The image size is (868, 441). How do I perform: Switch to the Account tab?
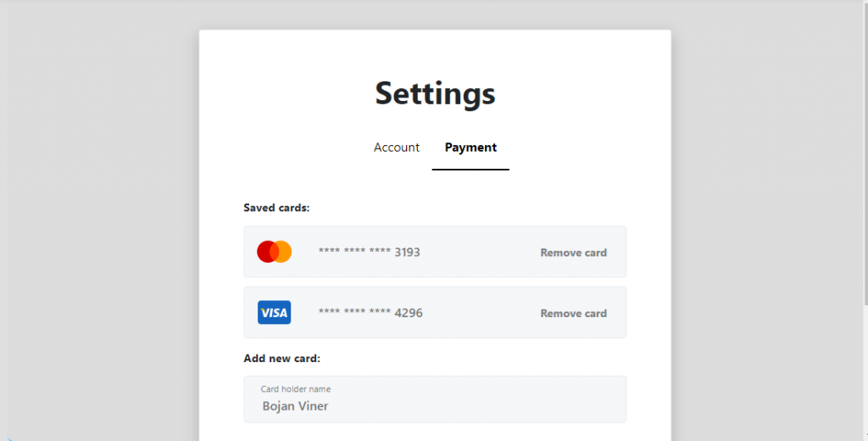click(397, 148)
